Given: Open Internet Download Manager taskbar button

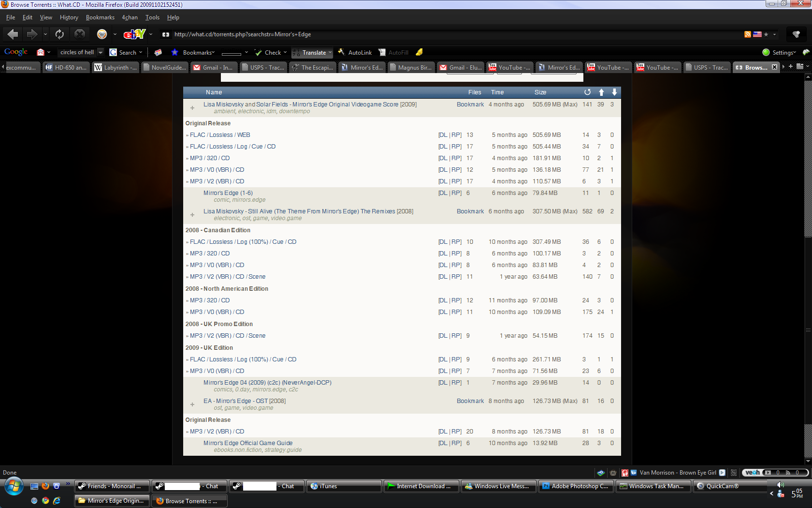Looking at the screenshot, I should [421, 486].
